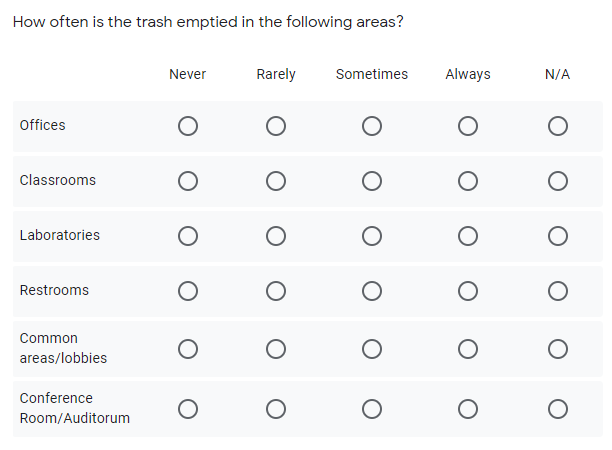Screen dimensions: 612x450
Task: Select Sometimes for Conference Room/Auditorum
Action: (x=372, y=409)
